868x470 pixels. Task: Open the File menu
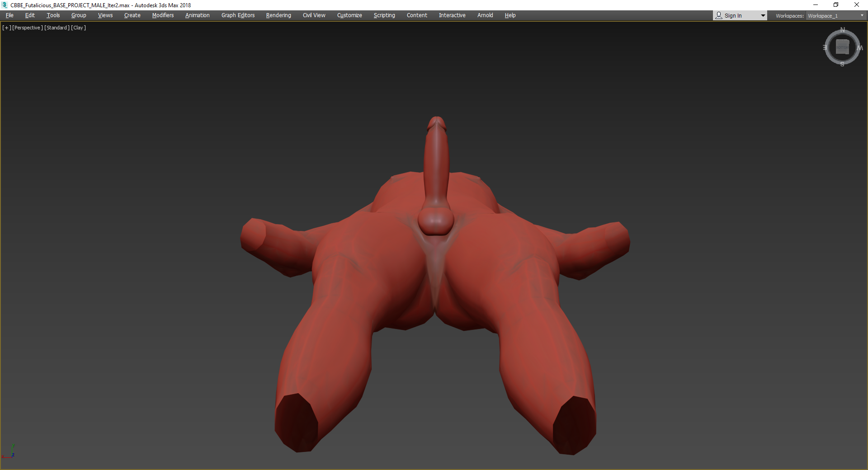9,15
